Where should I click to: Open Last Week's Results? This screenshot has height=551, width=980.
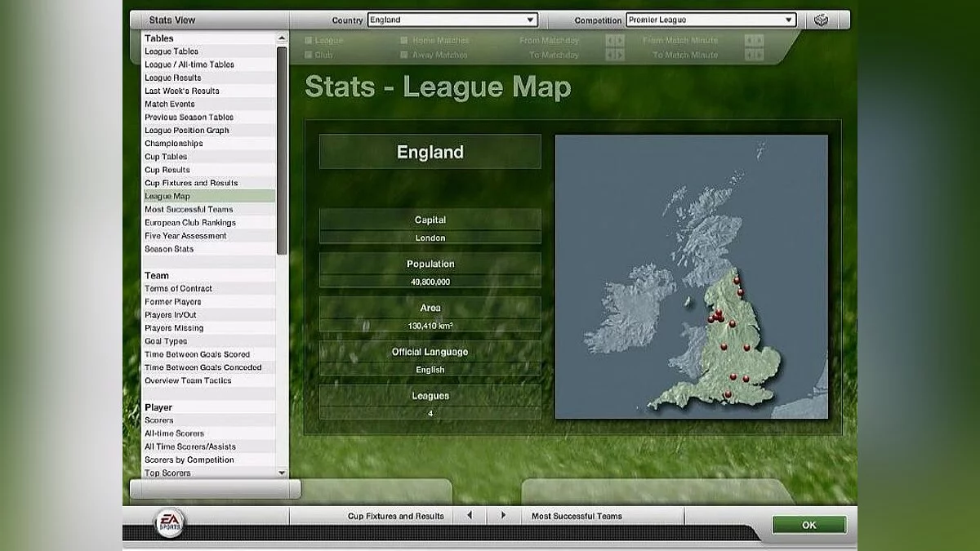pos(208,91)
